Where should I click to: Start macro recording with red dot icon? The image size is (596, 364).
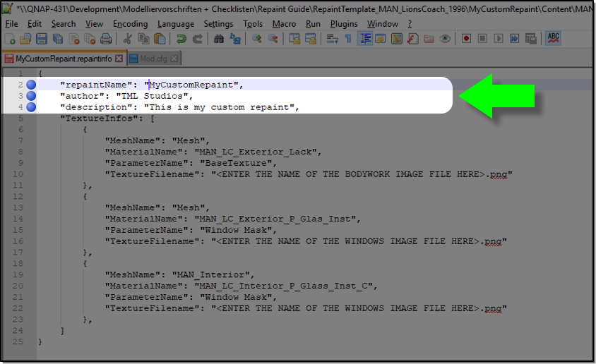(x=467, y=39)
